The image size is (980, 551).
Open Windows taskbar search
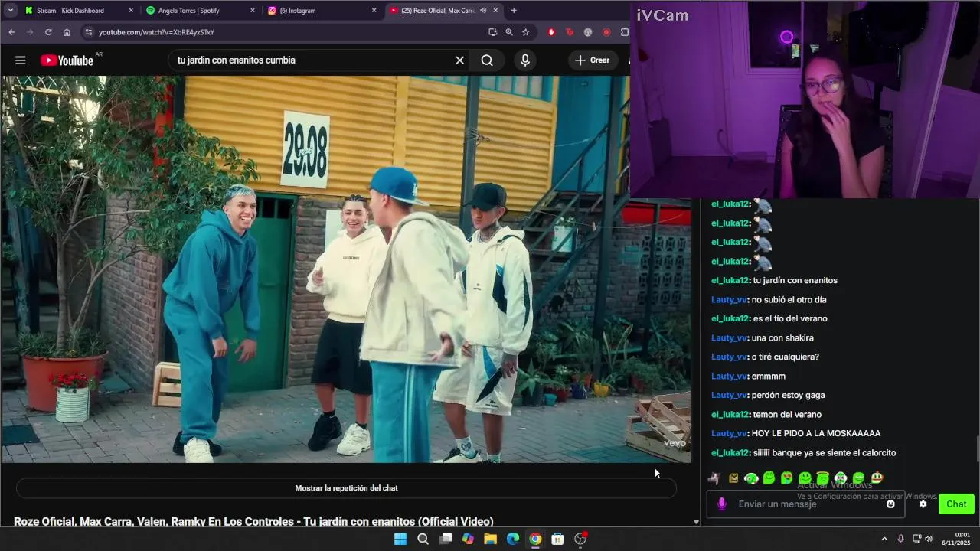pyautogui.click(x=423, y=539)
